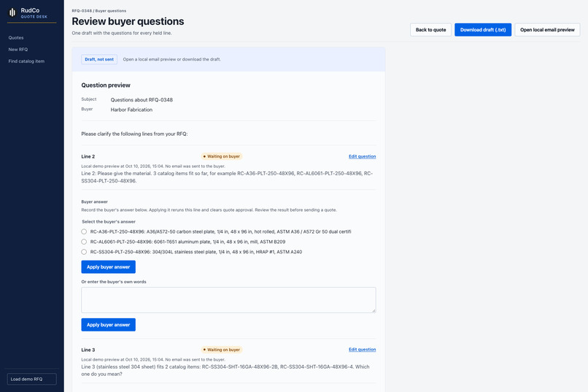Download draft as .txt file

(483, 30)
